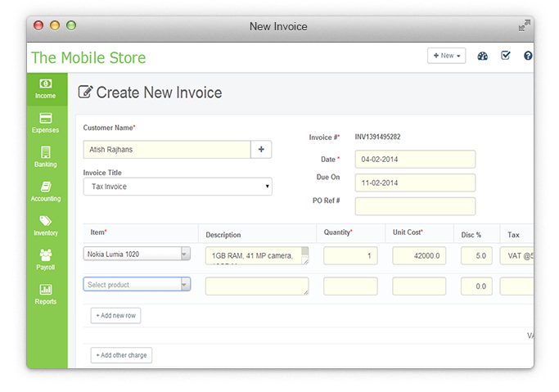Click the plus button beside customer name

click(x=261, y=149)
